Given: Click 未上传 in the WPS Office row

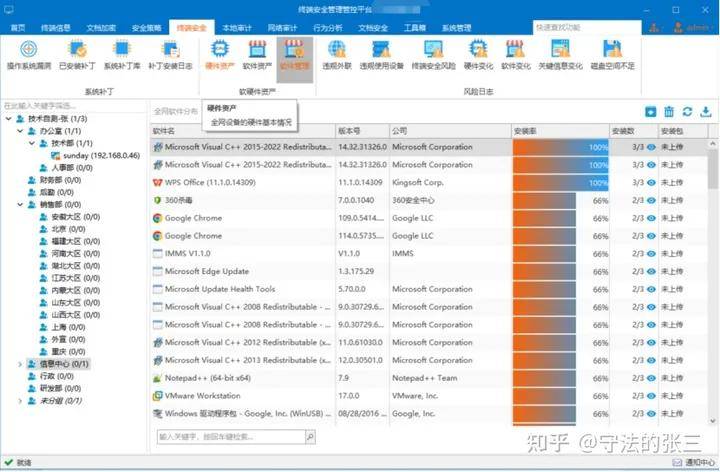Looking at the screenshot, I should coord(672,183).
